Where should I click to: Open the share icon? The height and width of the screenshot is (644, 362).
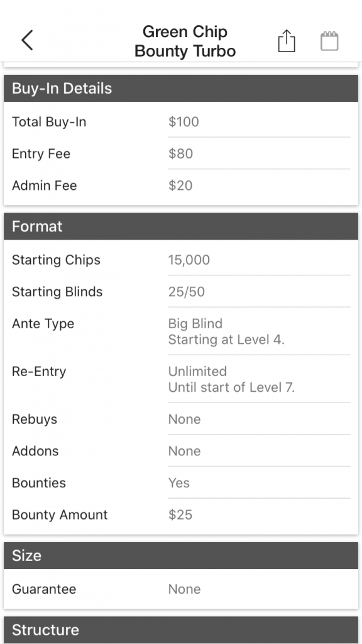pos(287,41)
